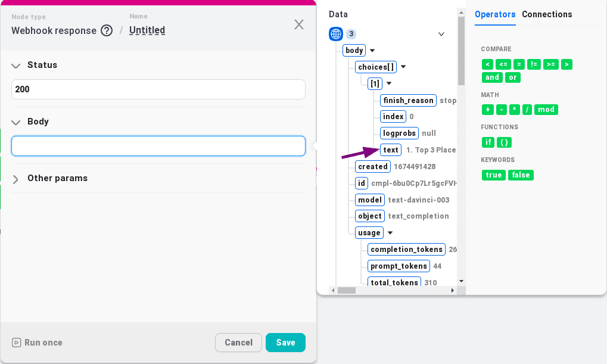This screenshot has height=364, width=607.
Task: Switch to the Connections tab
Action: coord(547,14)
